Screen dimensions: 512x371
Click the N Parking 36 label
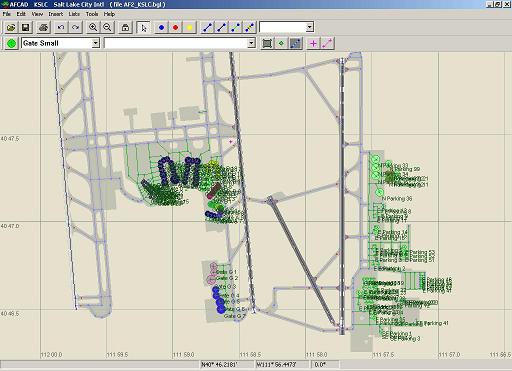(397, 199)
